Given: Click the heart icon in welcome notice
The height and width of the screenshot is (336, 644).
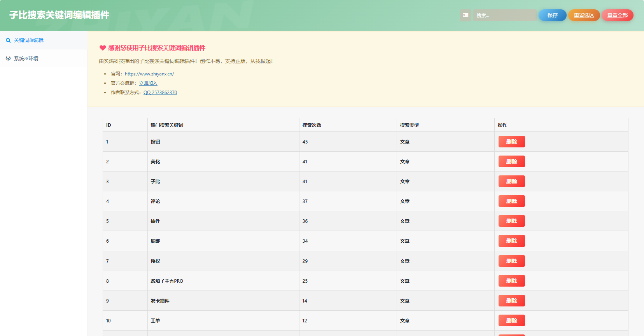Looking at the screenshot, I should pyautogui.click(x=103, y=48).
